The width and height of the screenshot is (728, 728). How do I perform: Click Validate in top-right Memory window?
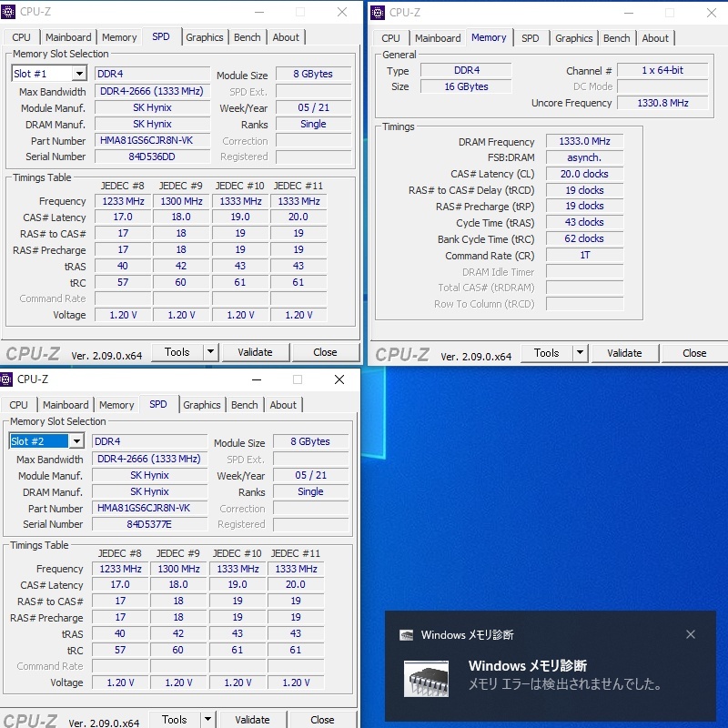coord(624,353)
